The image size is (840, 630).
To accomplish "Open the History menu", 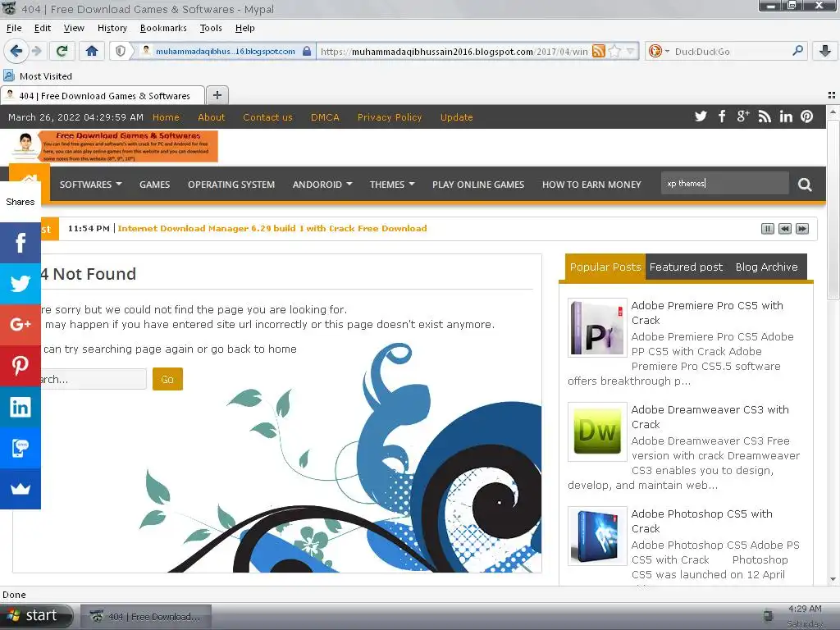I will pyautogui.click(x=112, y=28).
